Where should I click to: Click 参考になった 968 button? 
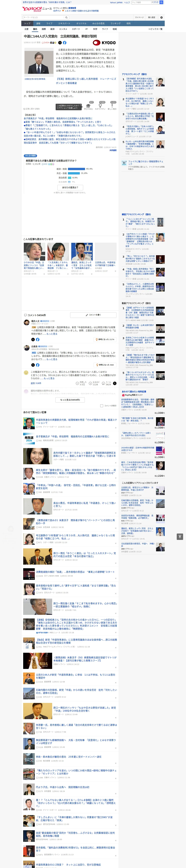105,365
